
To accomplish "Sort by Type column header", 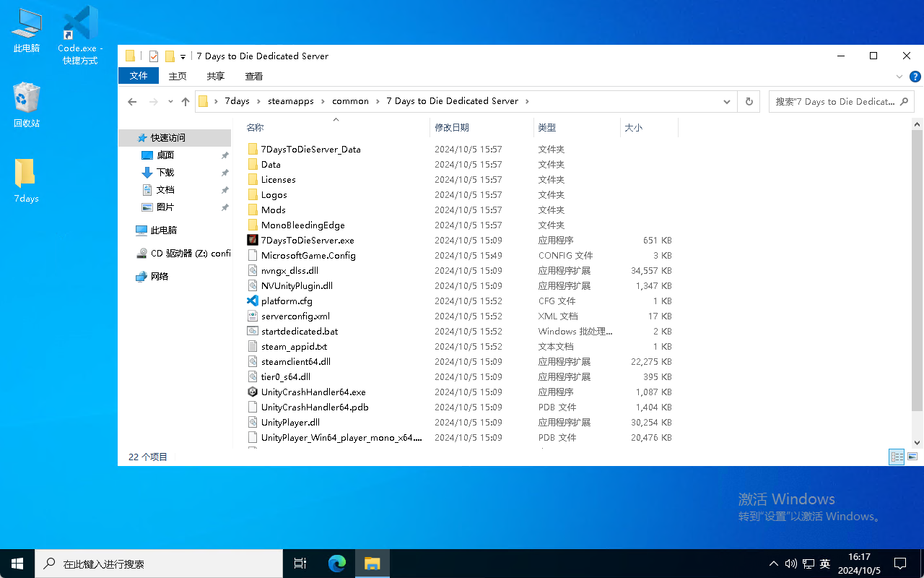I will pos(577,127).
